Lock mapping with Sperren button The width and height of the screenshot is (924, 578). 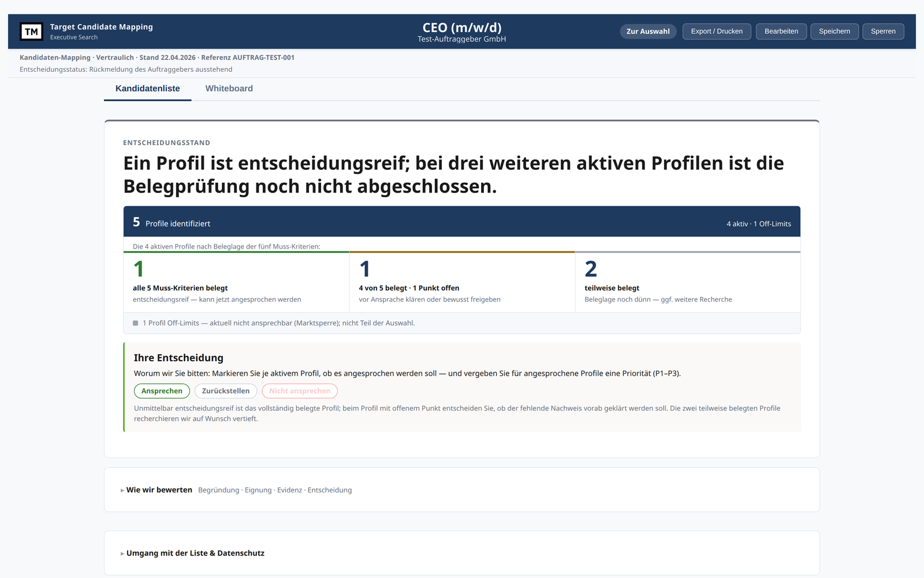[883, 31]
